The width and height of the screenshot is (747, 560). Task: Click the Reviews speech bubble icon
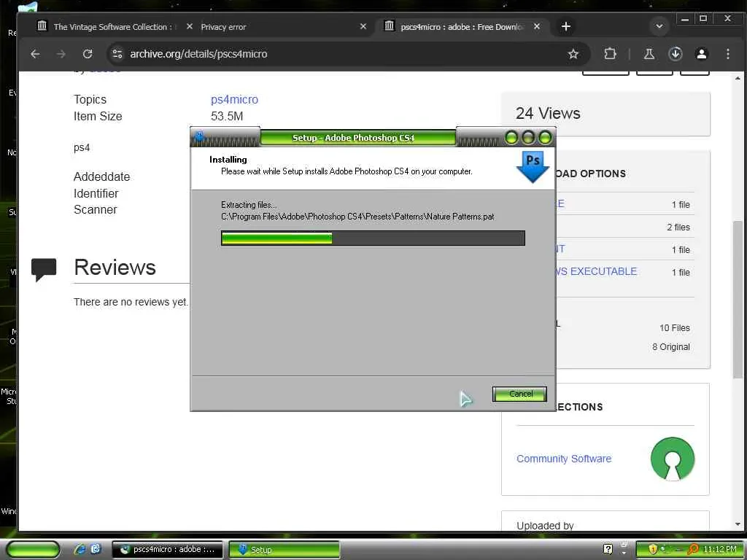[43, 270]
